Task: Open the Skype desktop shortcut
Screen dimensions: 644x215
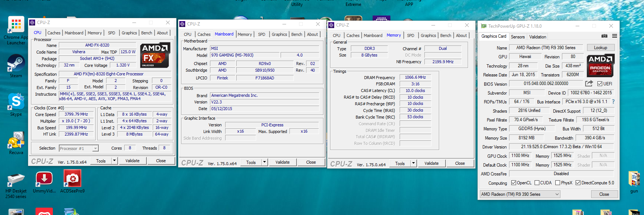Action: 16,105
